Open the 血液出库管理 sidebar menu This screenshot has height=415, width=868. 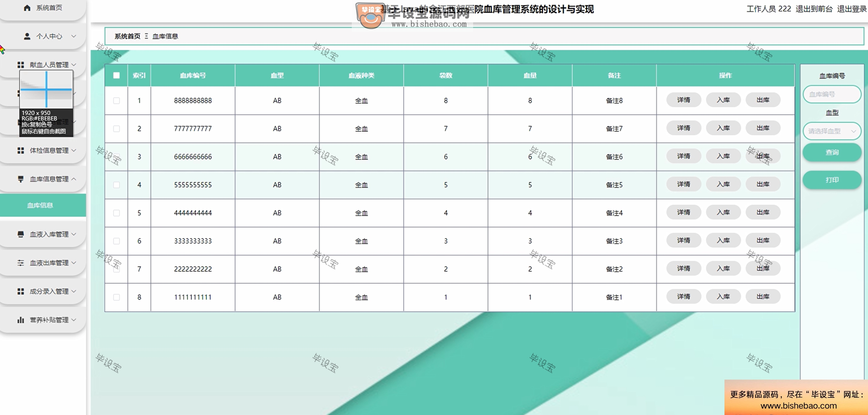click(43, 263)
